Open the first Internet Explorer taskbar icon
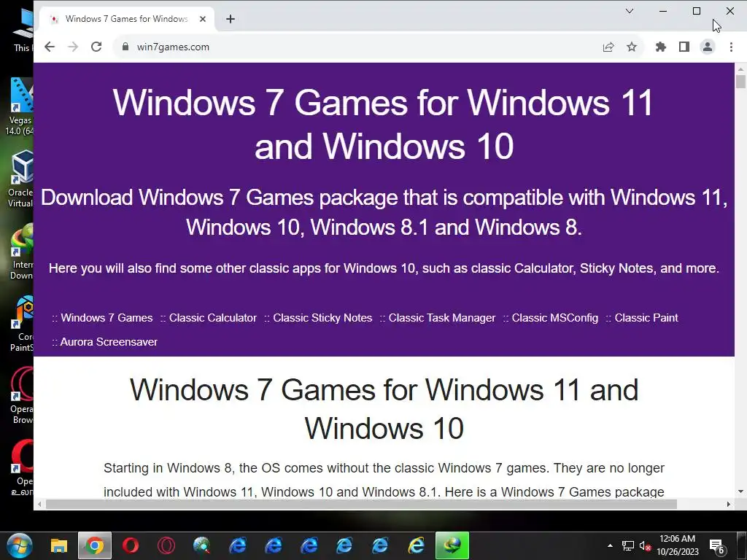Image resolution: width=747 pixels, height=560 pixels. click(238, 545)
